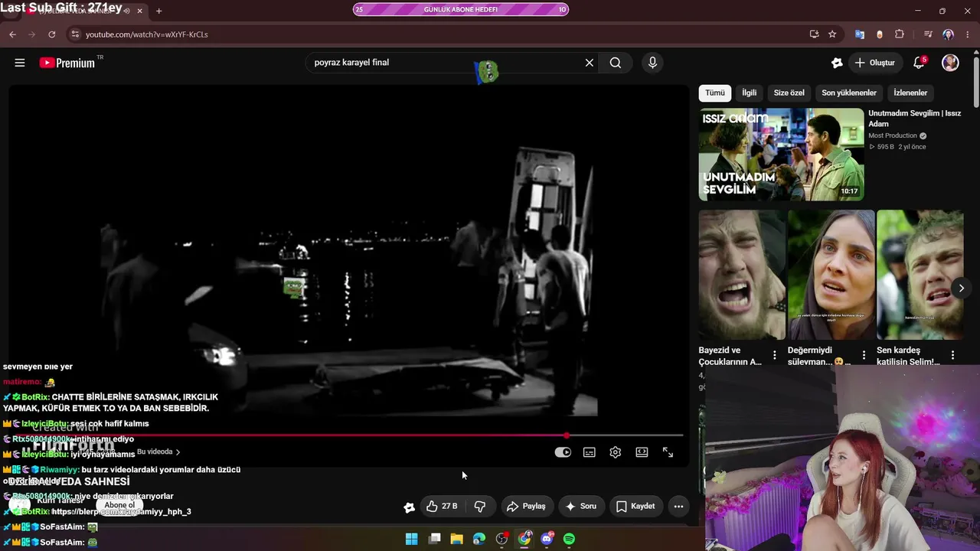Switch the player to theater mode
Viewport: 980px width, 551px height.
[x=642, y=452]
